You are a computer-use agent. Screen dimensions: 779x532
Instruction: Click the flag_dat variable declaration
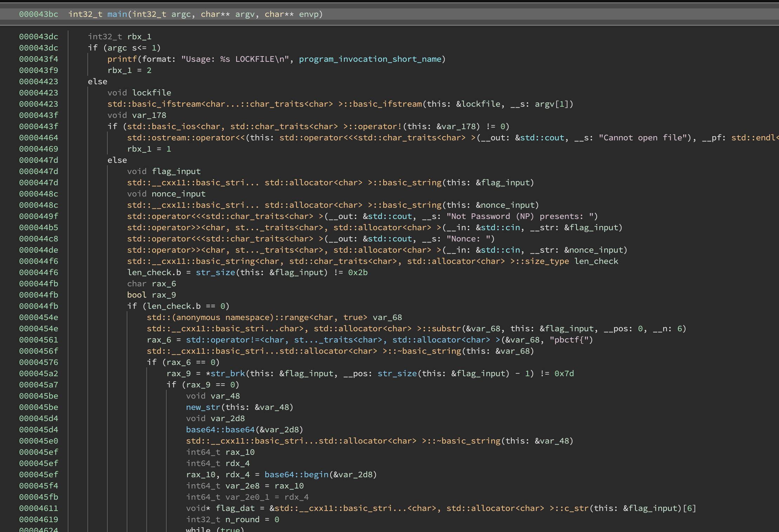click(x=235, y=508)
